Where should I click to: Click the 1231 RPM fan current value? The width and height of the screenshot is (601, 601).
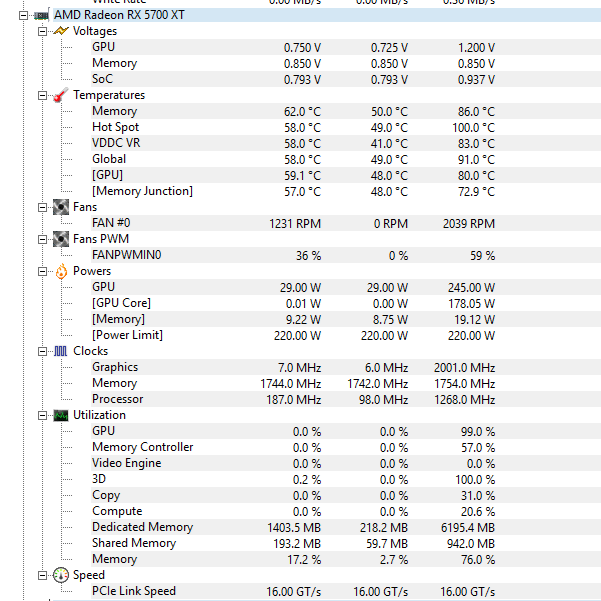click(295, 223)
